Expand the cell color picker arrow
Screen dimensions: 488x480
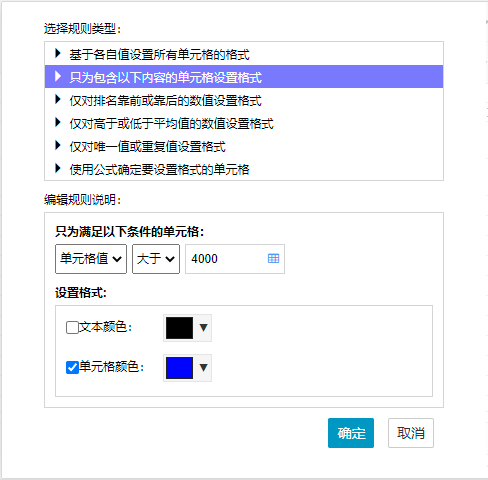pos(204,368)
